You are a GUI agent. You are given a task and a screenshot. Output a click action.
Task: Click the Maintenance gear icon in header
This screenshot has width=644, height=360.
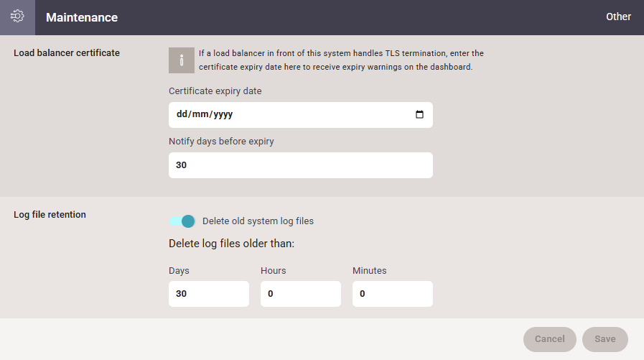coord(17,17)
